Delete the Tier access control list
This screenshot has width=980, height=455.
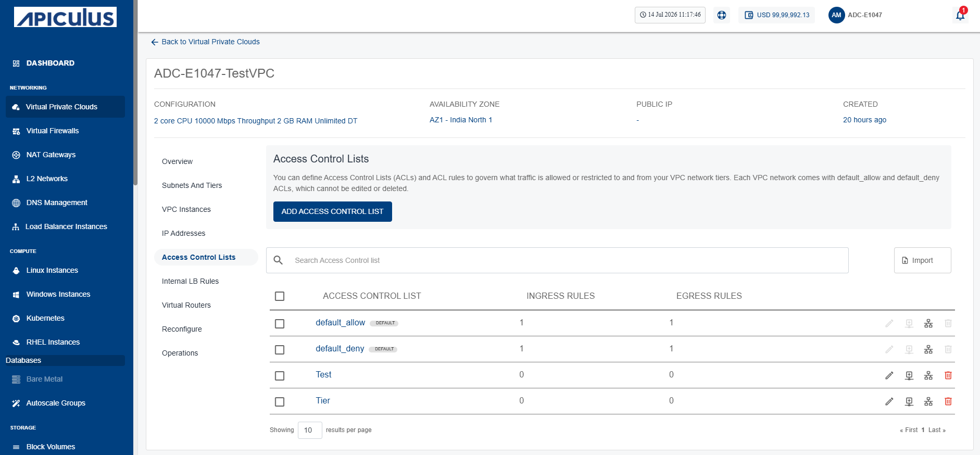948,401
